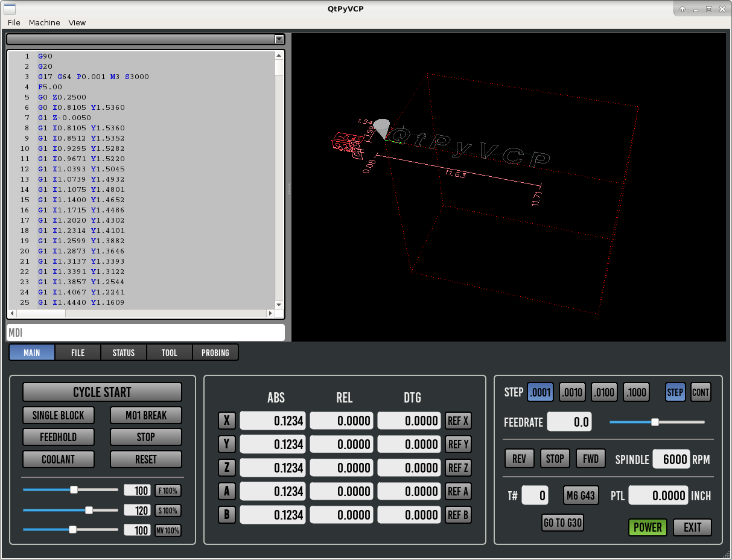This screenshot has width=732, height=560.
Task: Open the View menu
Action: tap(77, 22)
